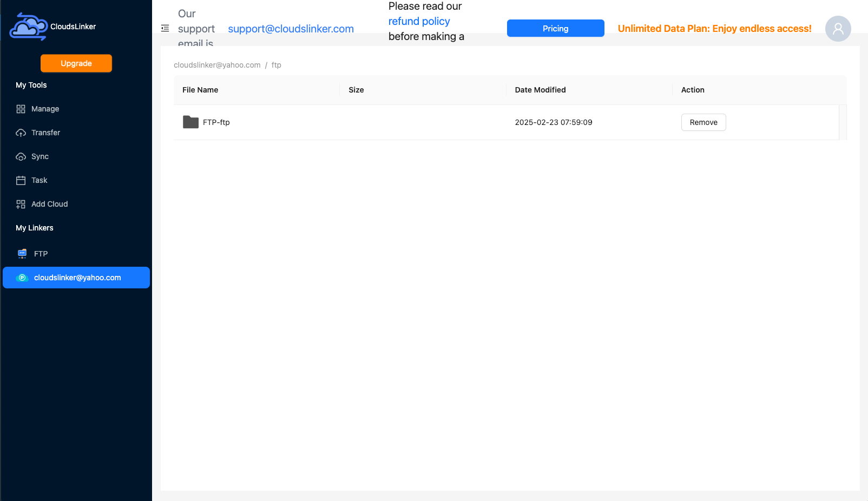Select the FTP linker entry
Image resolution: width=868 pixels, height=501 pixels.
76,254
